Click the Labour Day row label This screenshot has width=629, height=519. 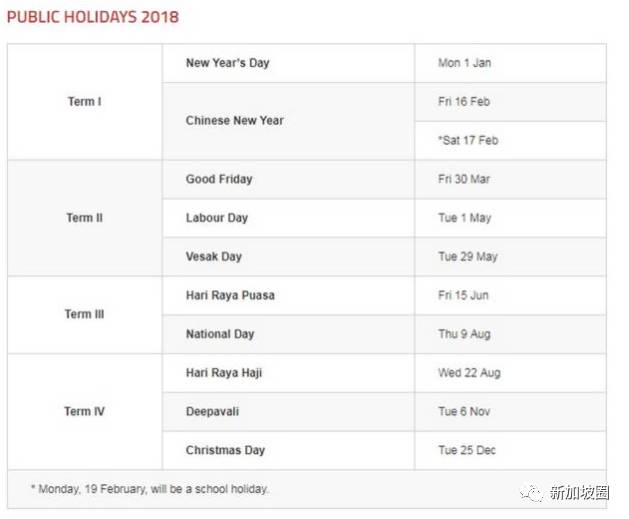(216, 218)
